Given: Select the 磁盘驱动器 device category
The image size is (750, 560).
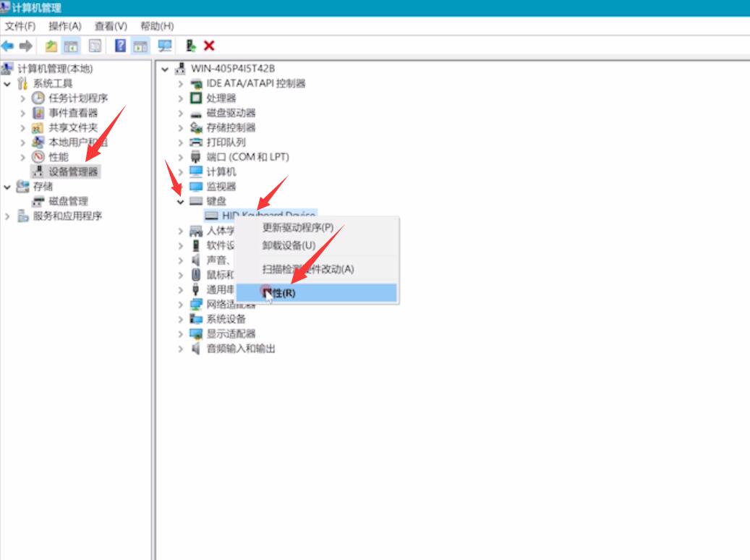Looking at the screenshot, I should click(231, 113).
